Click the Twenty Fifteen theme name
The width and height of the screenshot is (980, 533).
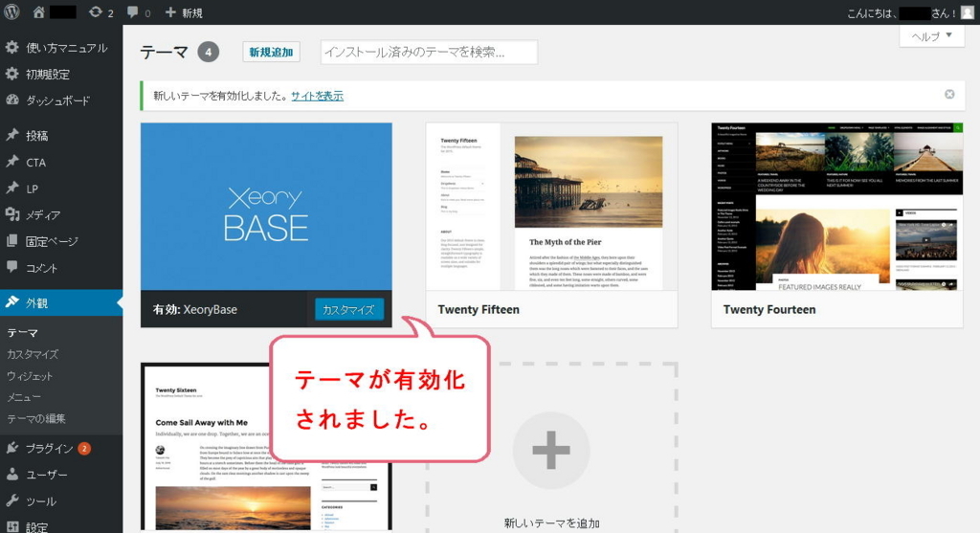[x=479, y=309]
